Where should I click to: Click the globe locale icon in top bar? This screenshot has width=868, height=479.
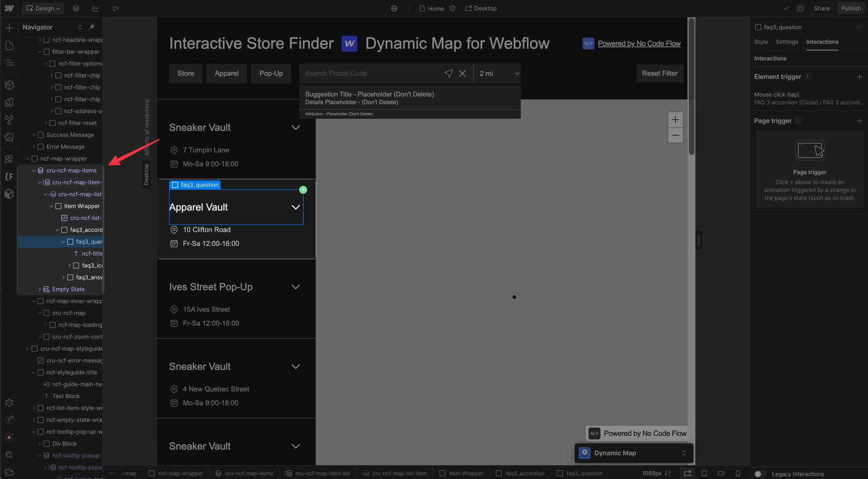(394, 8)
